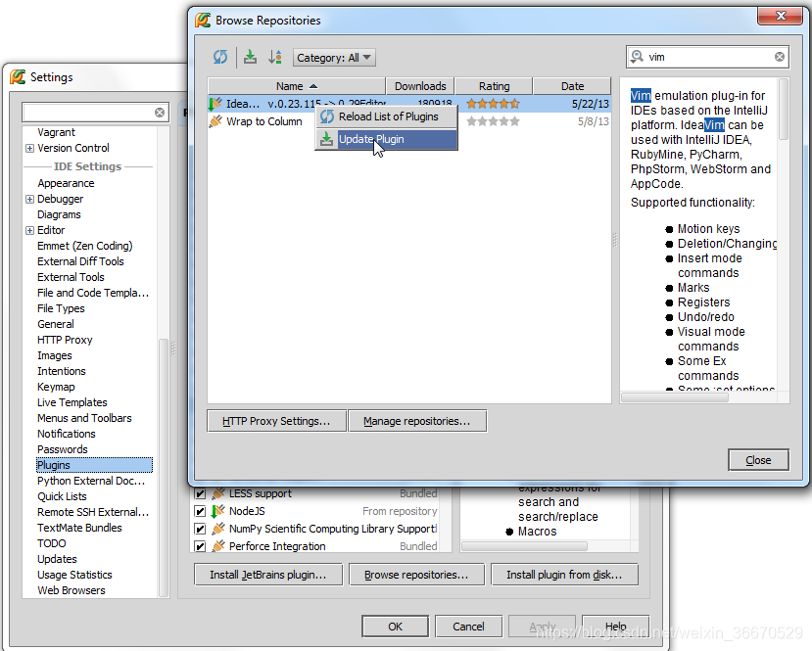Image resolution: width=812 pixels, height=651 pixels.
Task: Click Wrap to Column star rating
Action: (493, 121)
